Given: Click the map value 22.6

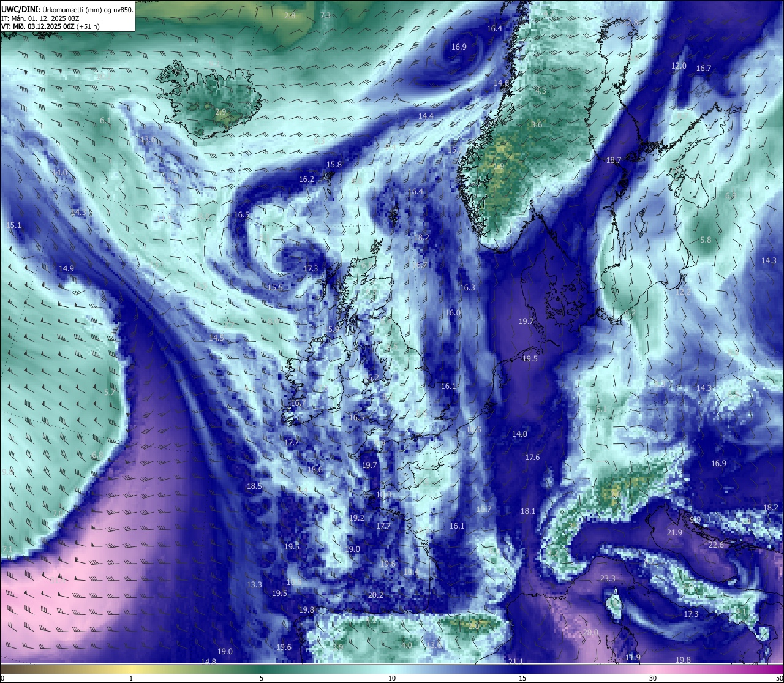Looking at the screenshot, I should coord(716,545).
